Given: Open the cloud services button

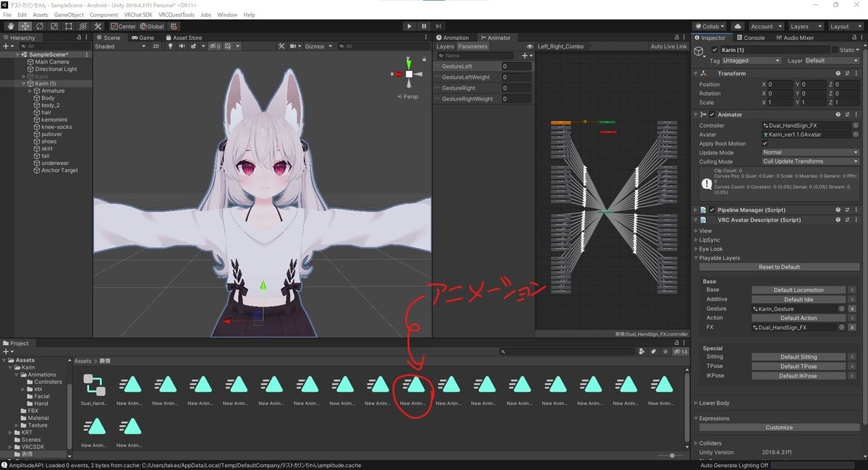Looking at the screenshot, I should (x=737, y=26).
